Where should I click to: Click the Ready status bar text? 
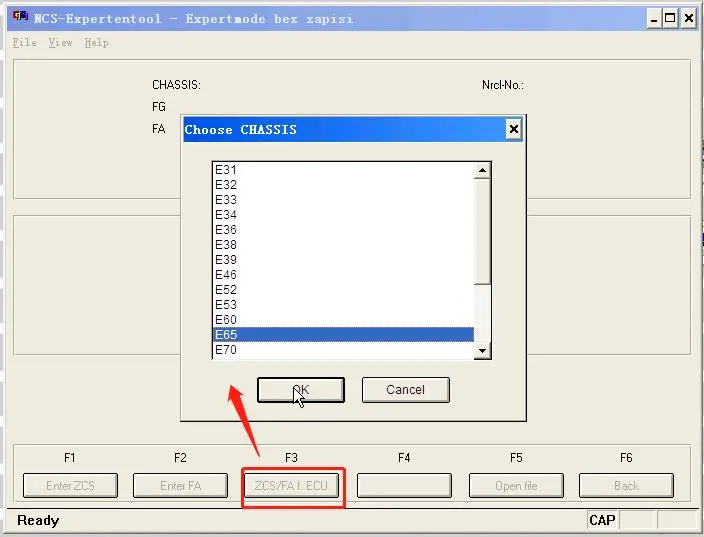point(38,520)
